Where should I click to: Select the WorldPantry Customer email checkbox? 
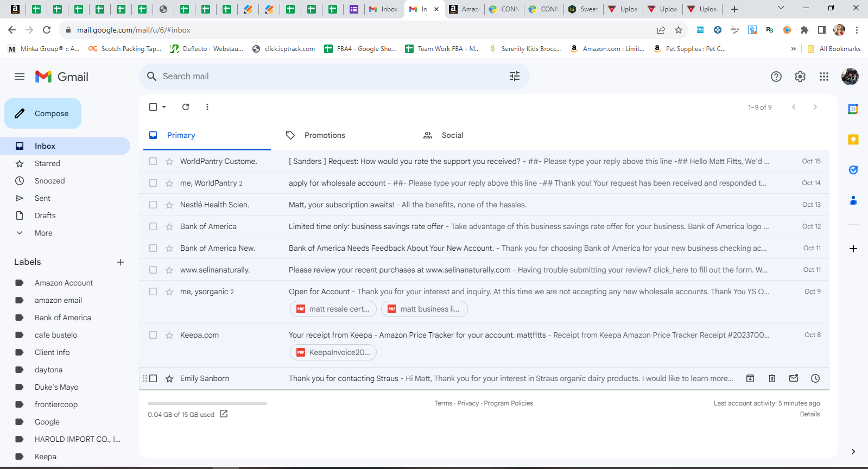pyautogui.click(x=153, y=161)
